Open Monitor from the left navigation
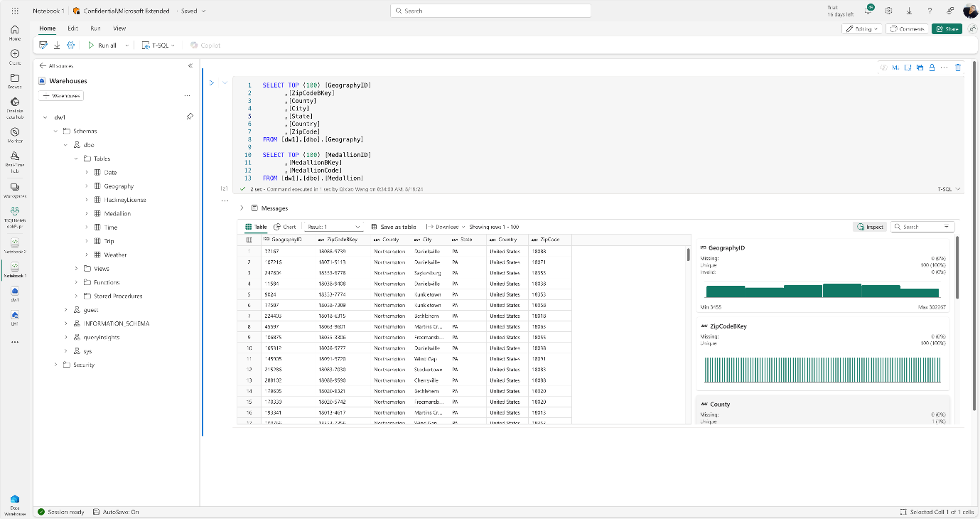Screen dimensions: 980x519 pos(15,135)
